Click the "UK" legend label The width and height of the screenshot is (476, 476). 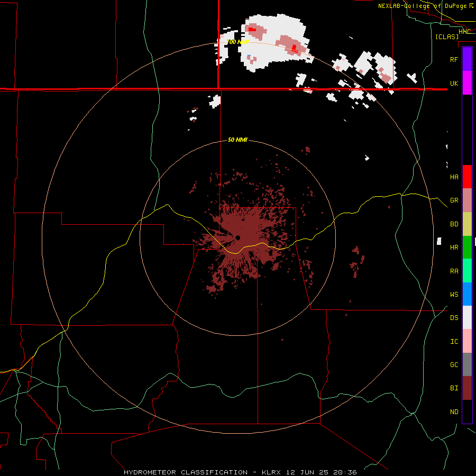tap(454, 83)
